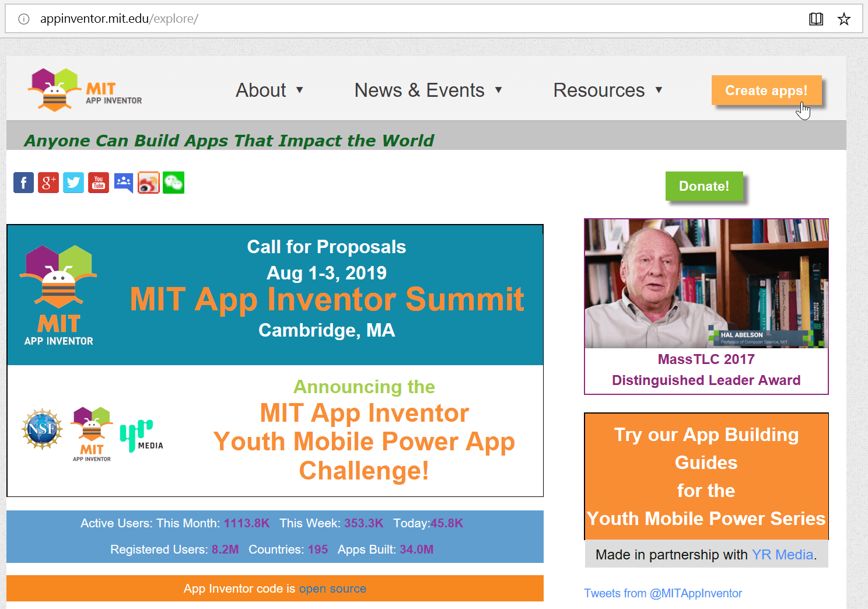Open the About menu label
Viewport: 868px width, 609px height.
point(261,90)
